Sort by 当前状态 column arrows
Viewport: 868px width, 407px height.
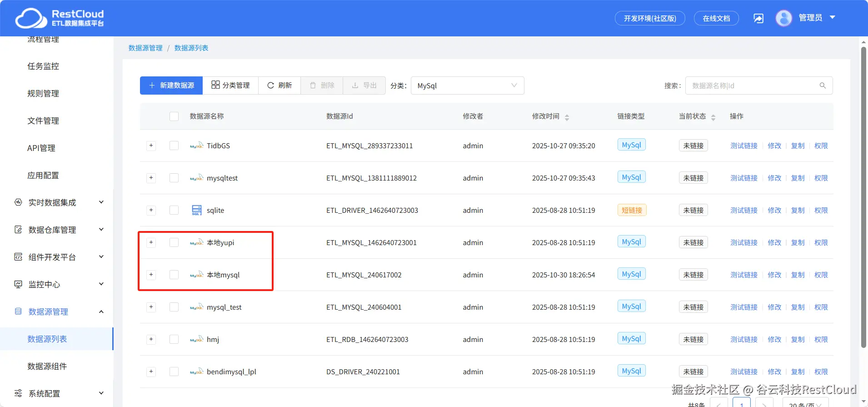[x=713, y=117]
